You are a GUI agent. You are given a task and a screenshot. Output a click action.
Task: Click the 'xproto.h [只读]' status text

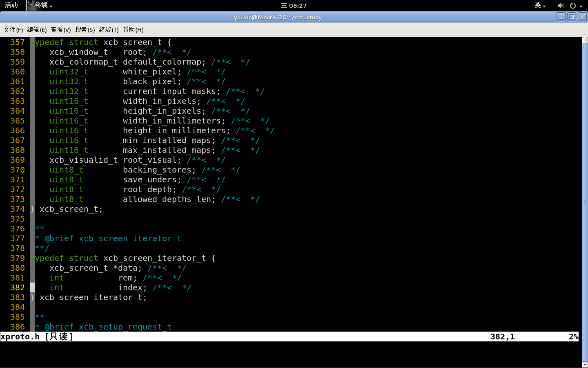37,337
